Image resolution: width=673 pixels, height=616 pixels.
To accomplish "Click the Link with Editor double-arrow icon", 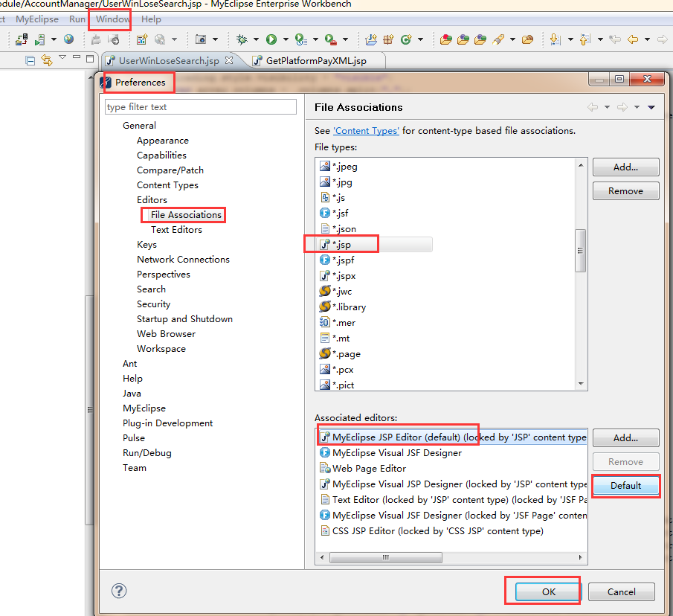I will (x=47, y=60).
